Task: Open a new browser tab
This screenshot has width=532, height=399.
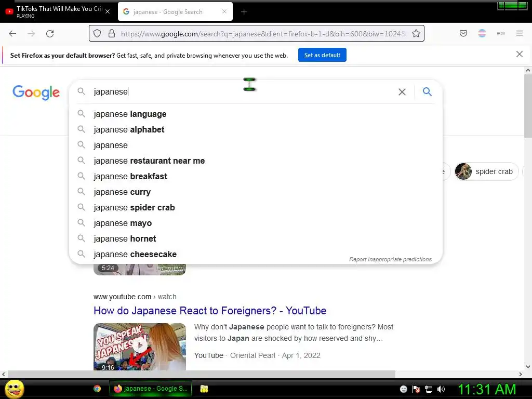Action: (x=244, y=12)
